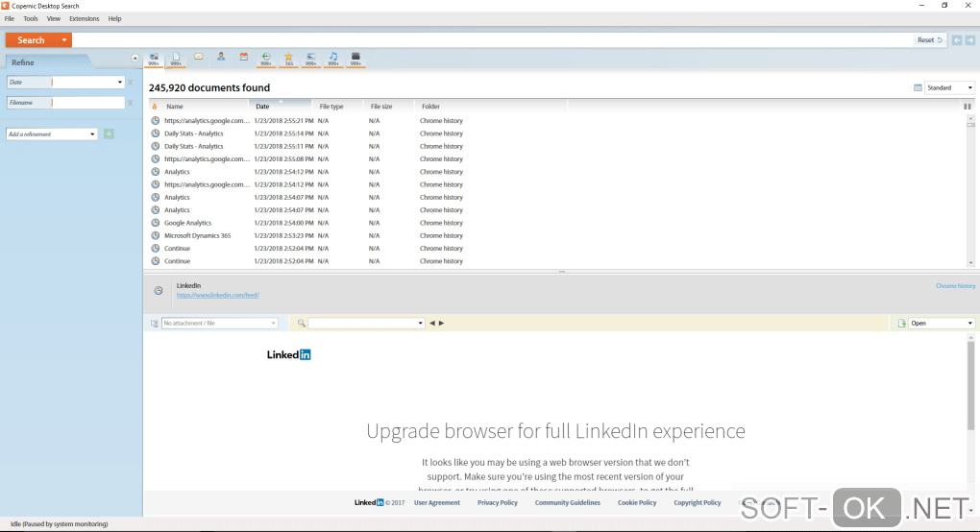Click the clock icon in LinkedIn preview header
This screenshot has width=980, height=532.
click(x=159, y=290)
